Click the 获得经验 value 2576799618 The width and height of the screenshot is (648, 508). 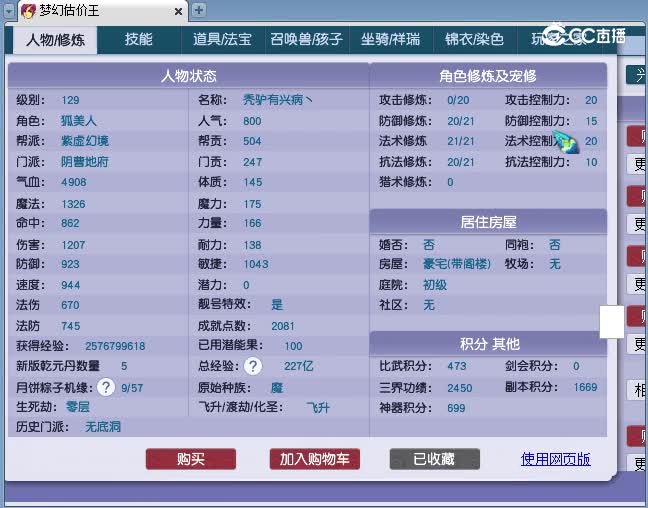point(115,346)
